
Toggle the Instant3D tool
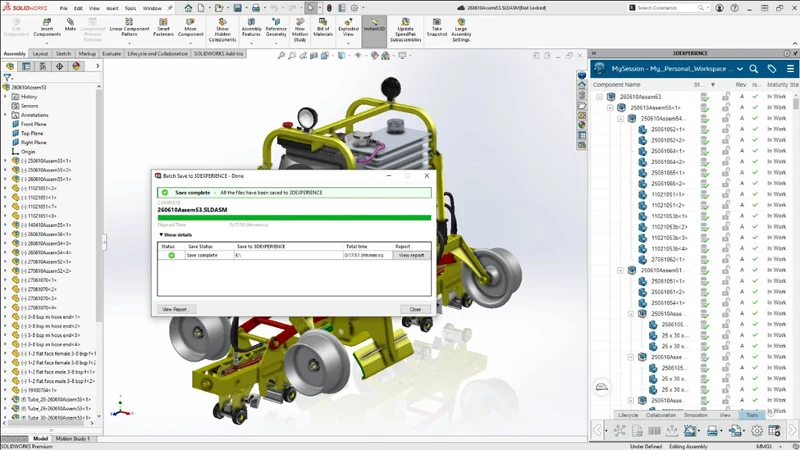pos(376,24)
